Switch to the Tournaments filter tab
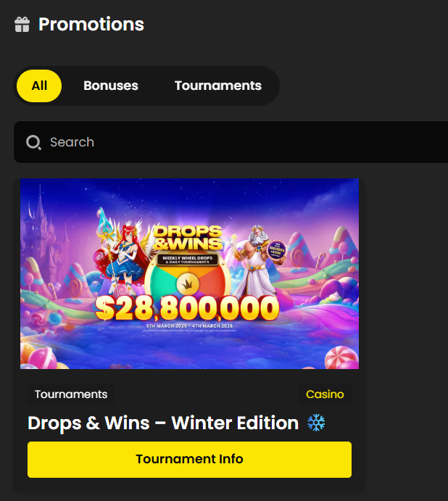This screenshot has height=501, width=448. [218, 86]
